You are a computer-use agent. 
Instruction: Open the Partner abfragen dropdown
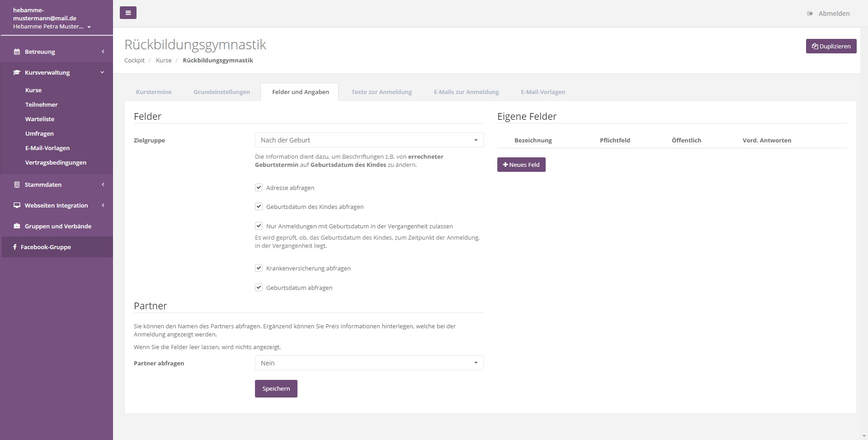pyautogui.click(x=369, y=363)
